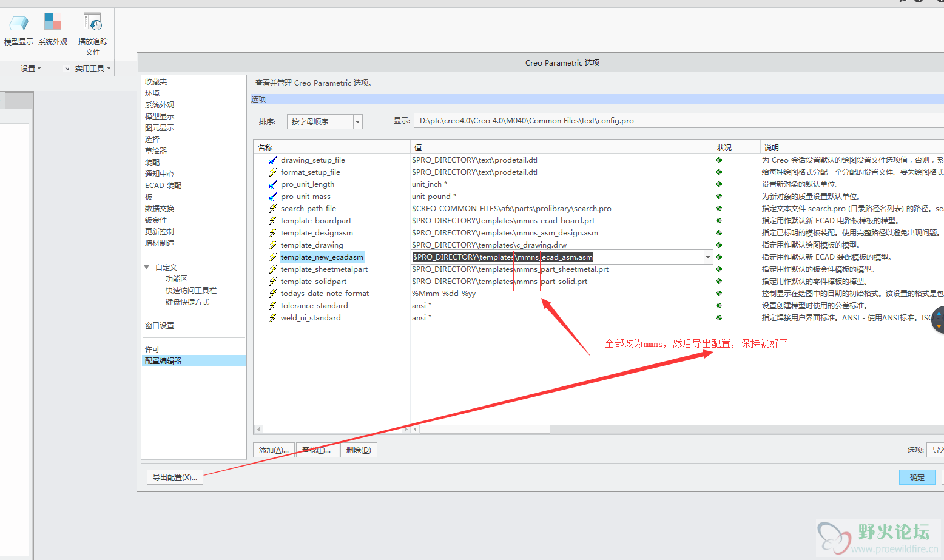Viewport: 944px width, 560px height.
Task: Open the value dropdown for template_new_ecadasm
Action: [x=708, y=257]
